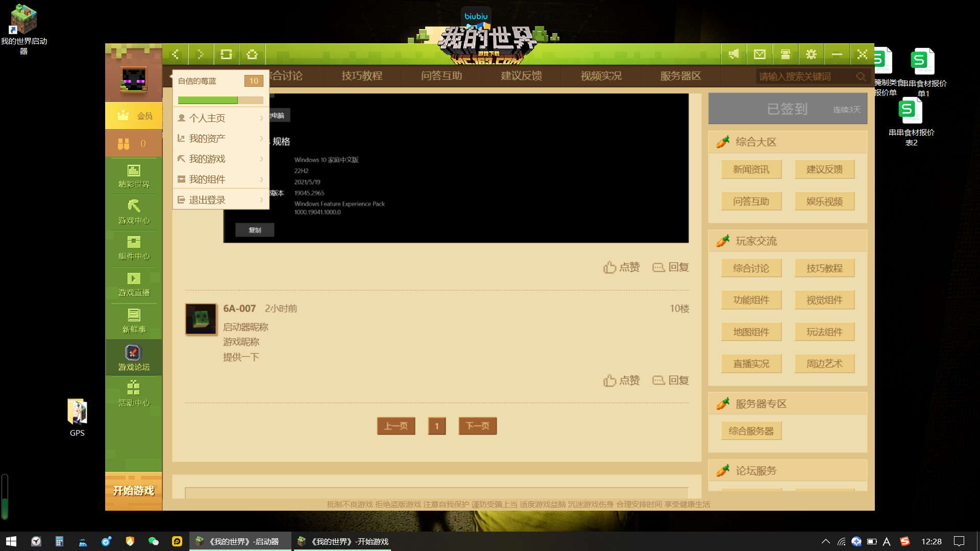
Task: Click the 已签到 check-in button
Action: (x=788, y=109)
